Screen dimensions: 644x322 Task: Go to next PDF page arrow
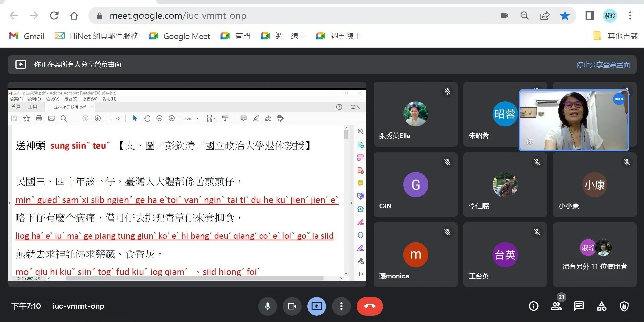[98, 118]
